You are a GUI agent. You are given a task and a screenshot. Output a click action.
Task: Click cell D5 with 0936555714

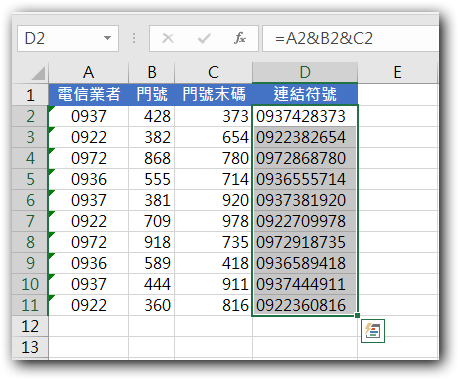305,179
